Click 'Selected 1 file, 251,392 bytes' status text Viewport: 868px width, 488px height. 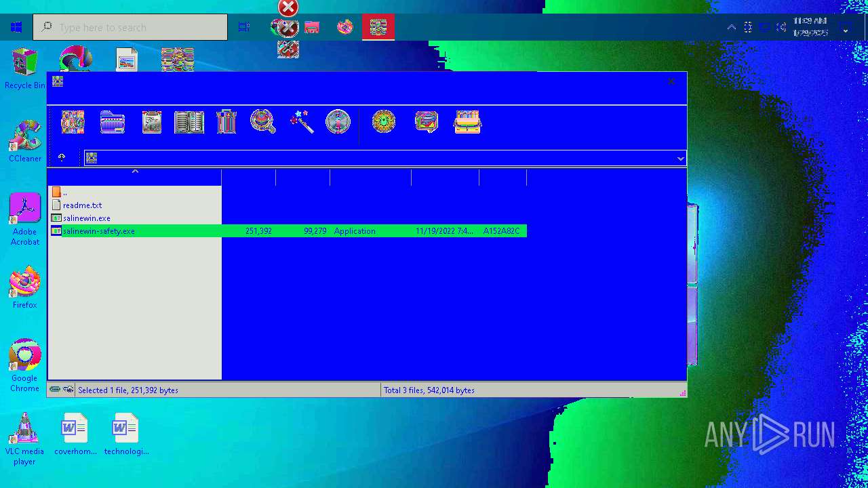click(x=128, y=390)
